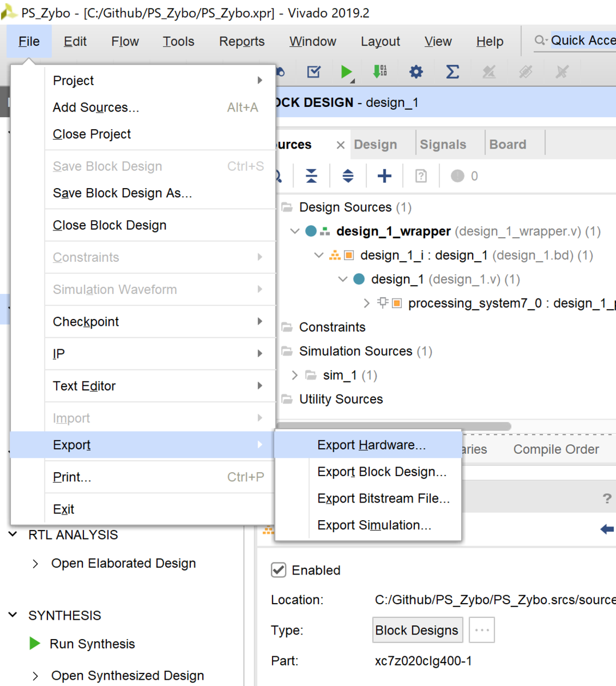This screenshot has height=686, width=616.
Task: Open the Flow menu
Action: pos(125,41)
